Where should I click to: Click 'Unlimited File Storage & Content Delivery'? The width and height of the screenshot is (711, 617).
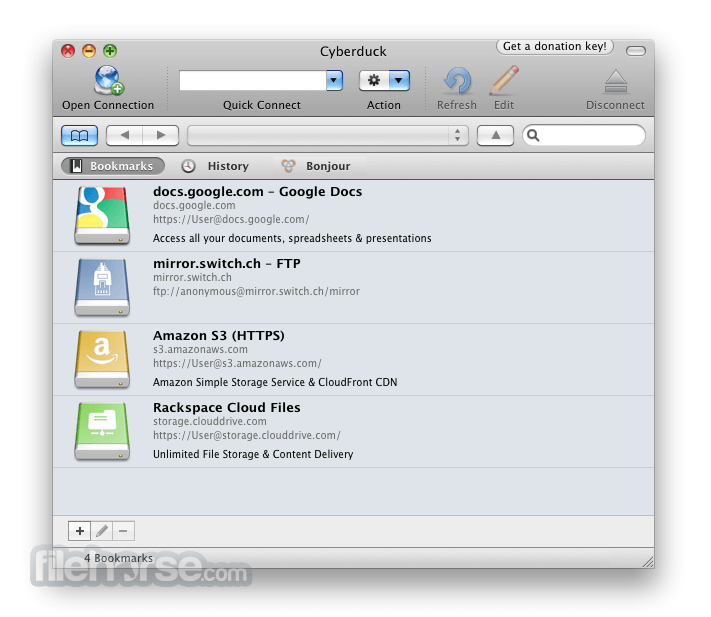click(x=253, y=454)
